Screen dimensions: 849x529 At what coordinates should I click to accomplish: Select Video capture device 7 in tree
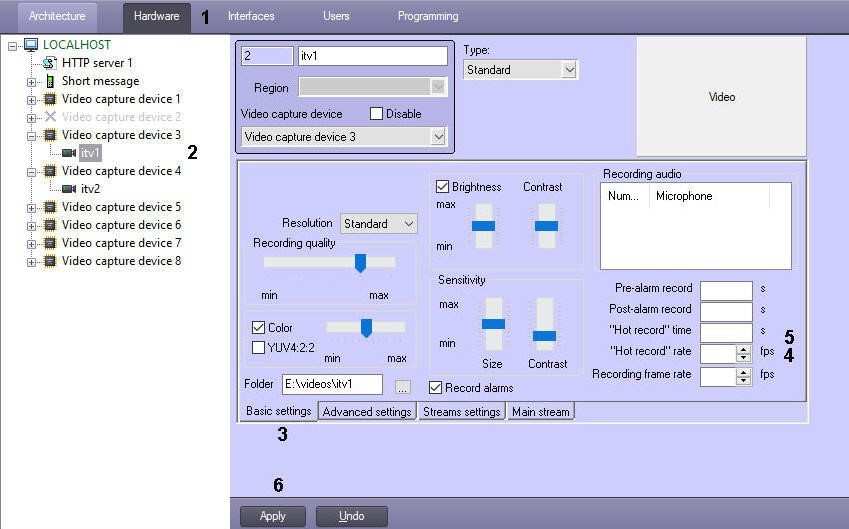pos(121,243)
